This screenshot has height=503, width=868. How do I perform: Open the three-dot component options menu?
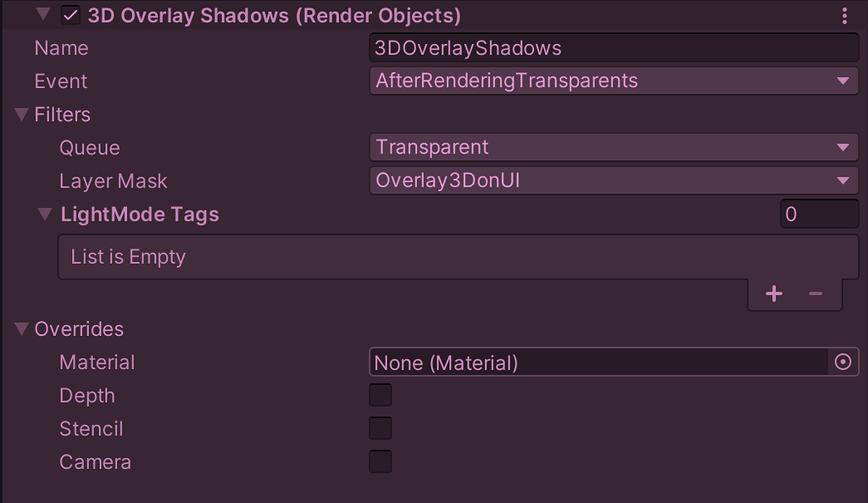point(844,16)
